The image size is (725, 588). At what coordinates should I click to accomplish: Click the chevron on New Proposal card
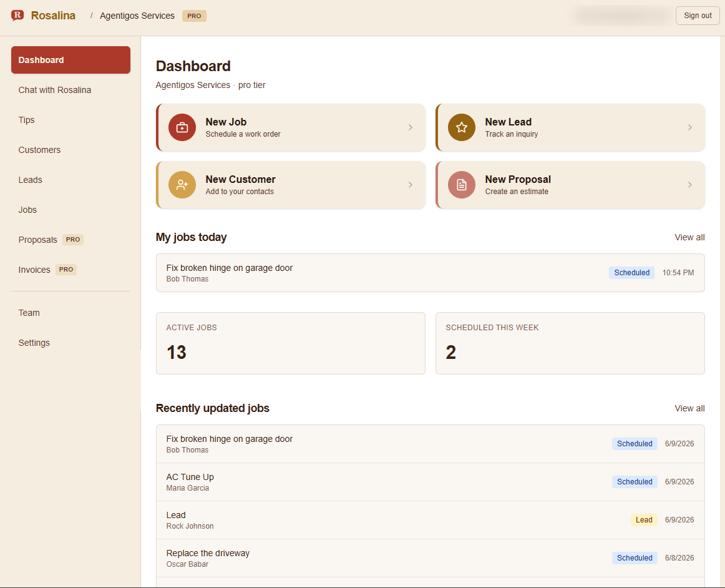(689, 185)
